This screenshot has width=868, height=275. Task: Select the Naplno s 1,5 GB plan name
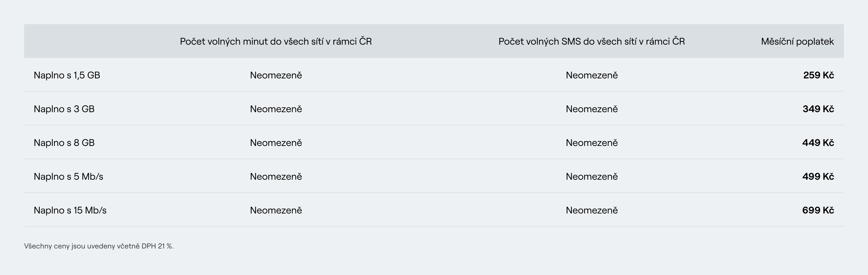point(67,75)
